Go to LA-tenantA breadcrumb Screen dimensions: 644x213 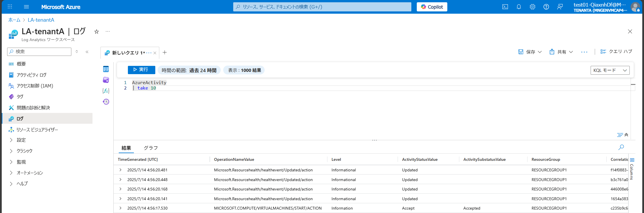41,20
